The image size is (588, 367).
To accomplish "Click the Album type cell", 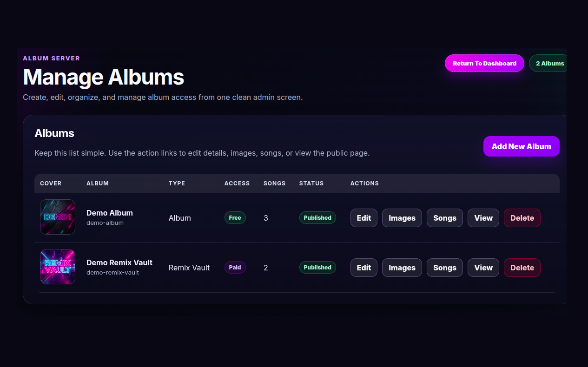I will coord(180,218).
